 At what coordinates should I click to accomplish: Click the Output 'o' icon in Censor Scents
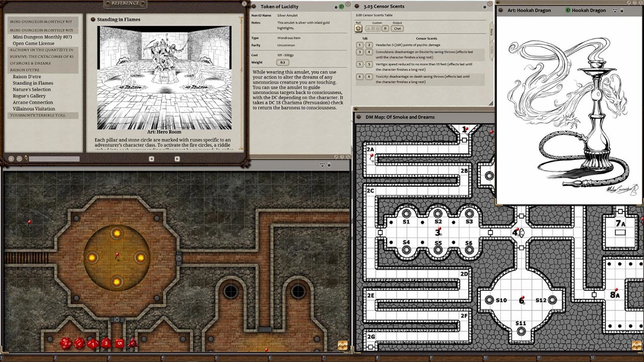click(x=385, y=28)
